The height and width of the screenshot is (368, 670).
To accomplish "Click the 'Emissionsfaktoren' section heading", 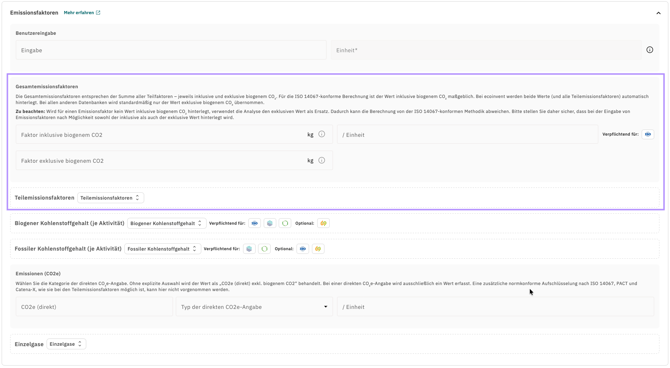I will [x=34, y=13].
